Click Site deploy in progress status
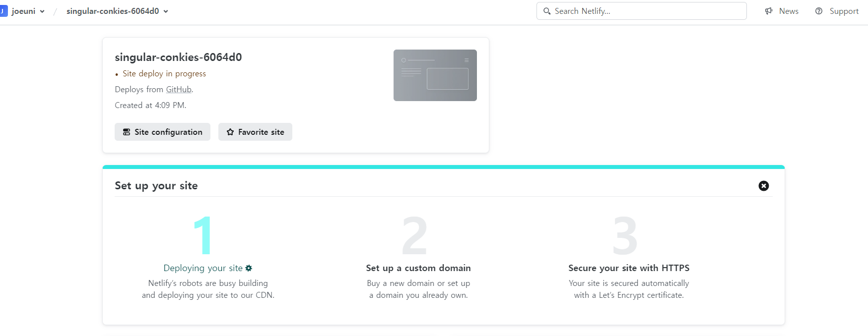868x336 pixels. (x=164, y=73)
